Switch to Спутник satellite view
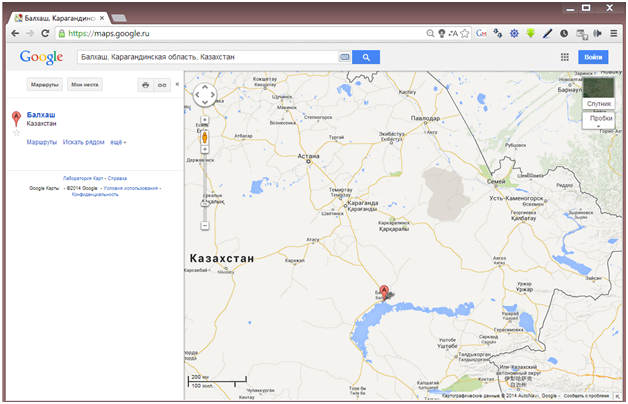This screenshot has height=404, width=628. tap(598, 93)
